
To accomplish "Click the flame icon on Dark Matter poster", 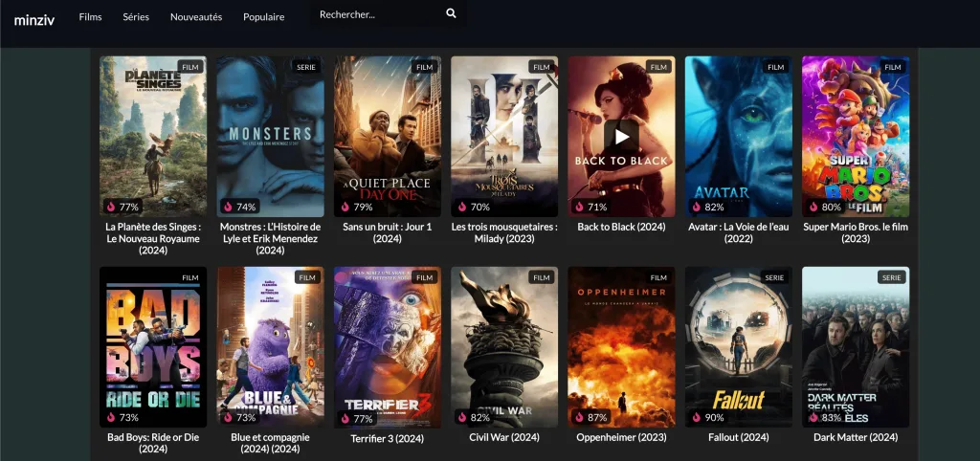I will coord(813,417).
